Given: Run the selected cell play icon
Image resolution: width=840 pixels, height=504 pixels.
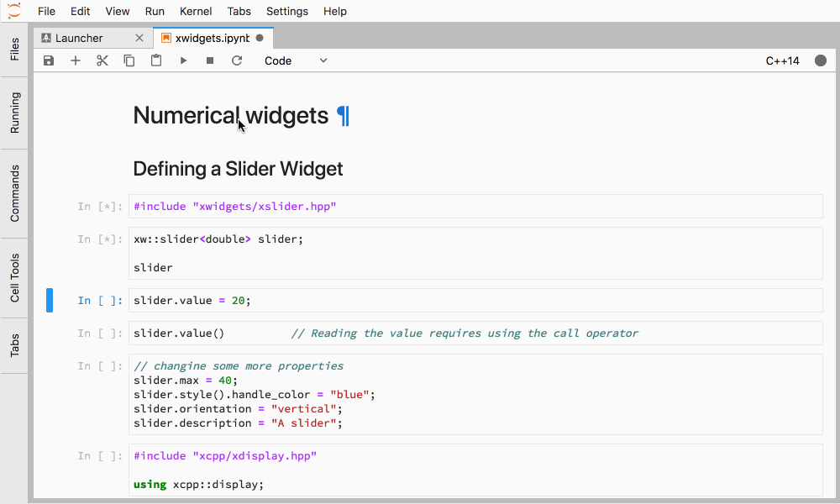Looking at the screenshot, I should pyautogui.click(x=183, y=60).
